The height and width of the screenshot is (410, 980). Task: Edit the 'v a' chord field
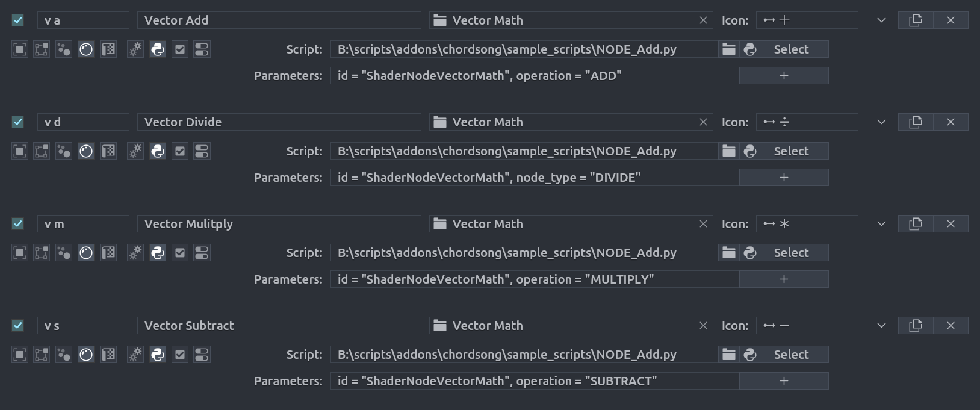click(x=83, y=20)
